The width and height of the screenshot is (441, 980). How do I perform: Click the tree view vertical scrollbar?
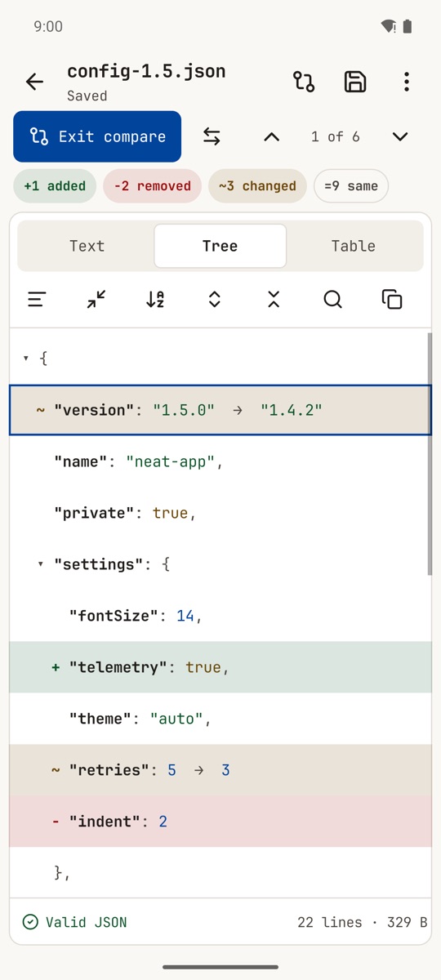pyautogui.click(x=429, y=454)
